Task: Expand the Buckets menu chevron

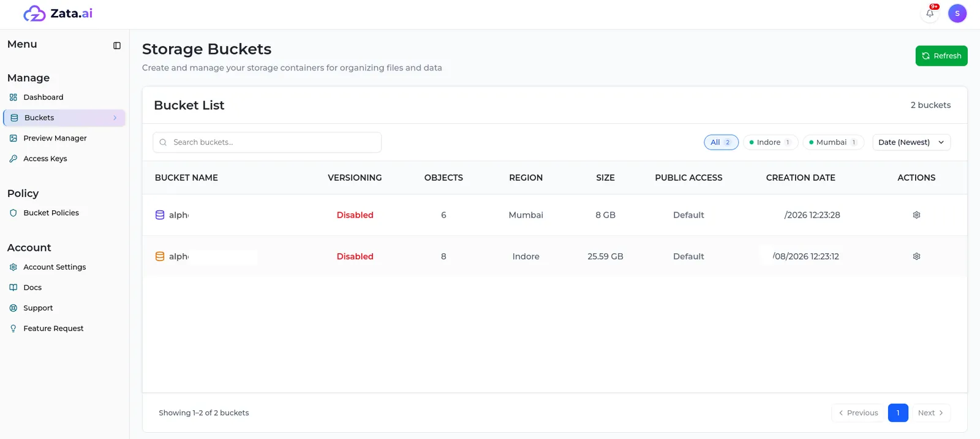Action: click(x=115, y=118)
